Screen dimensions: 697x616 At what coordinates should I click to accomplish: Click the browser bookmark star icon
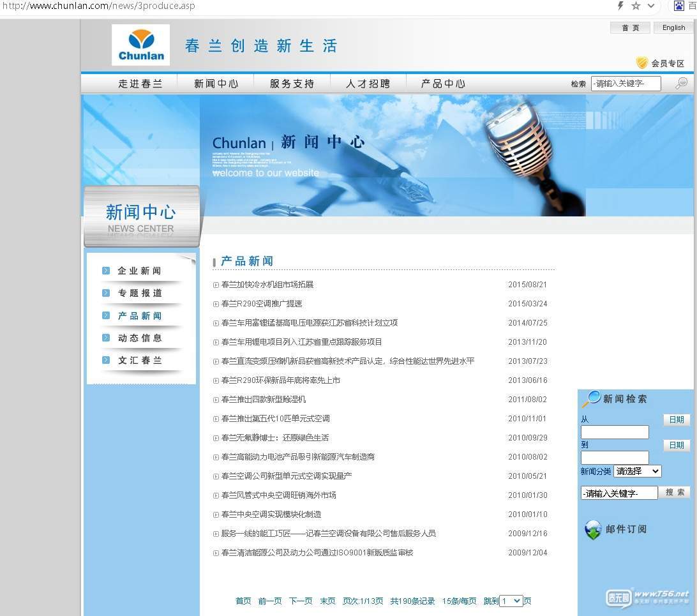click(636, 6)
